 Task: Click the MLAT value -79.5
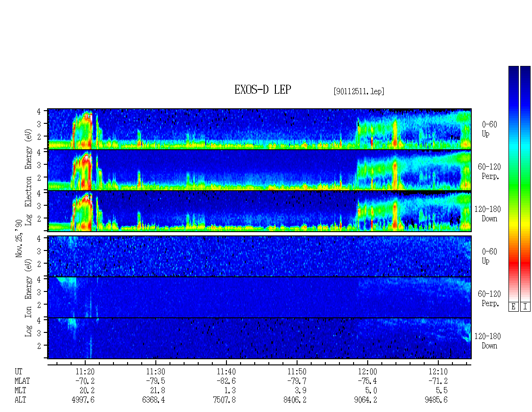pyautogui.click(x=155, y=381)
